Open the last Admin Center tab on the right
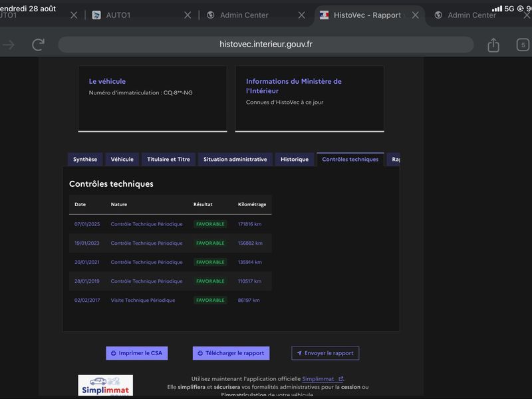The width and height of the screenshot is (532, 399). [471, 15]
